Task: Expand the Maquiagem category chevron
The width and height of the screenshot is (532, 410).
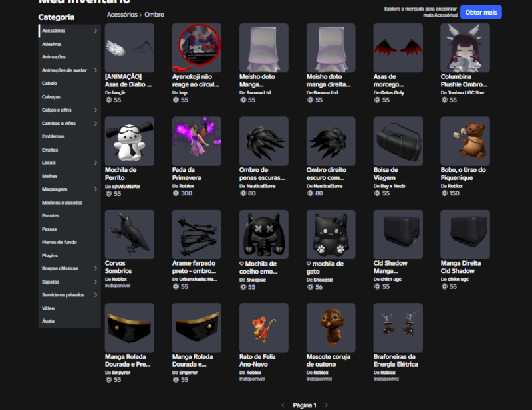Action: [x=96, y=189]
